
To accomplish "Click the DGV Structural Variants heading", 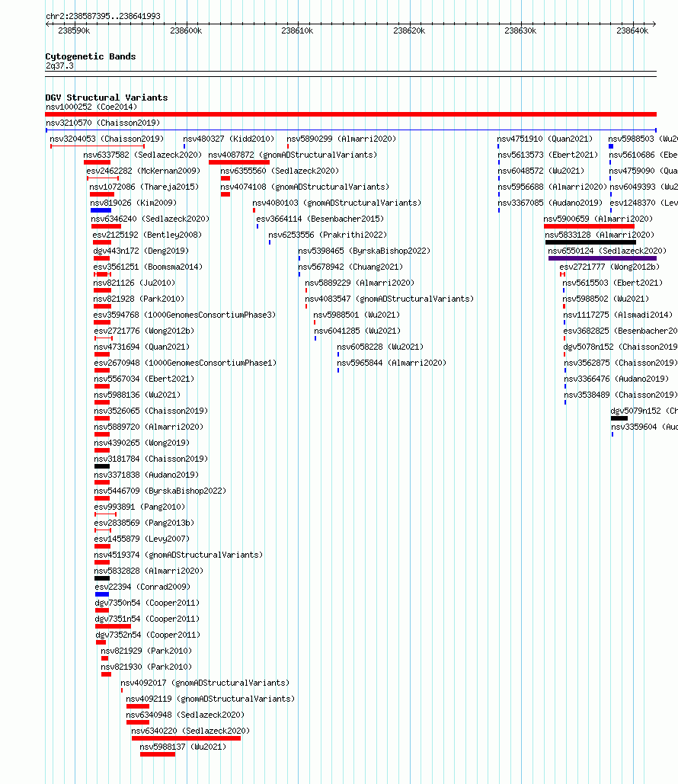I will 107,98.
